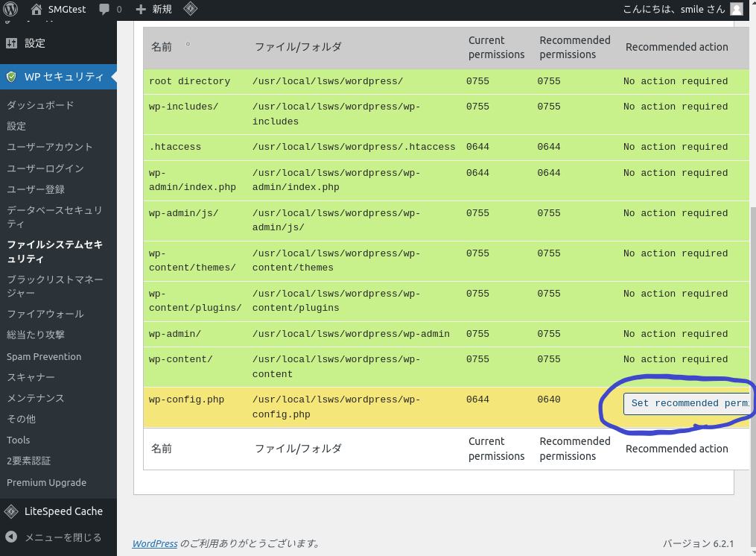Click バージョン 6.2.1 text

(698, 543)
